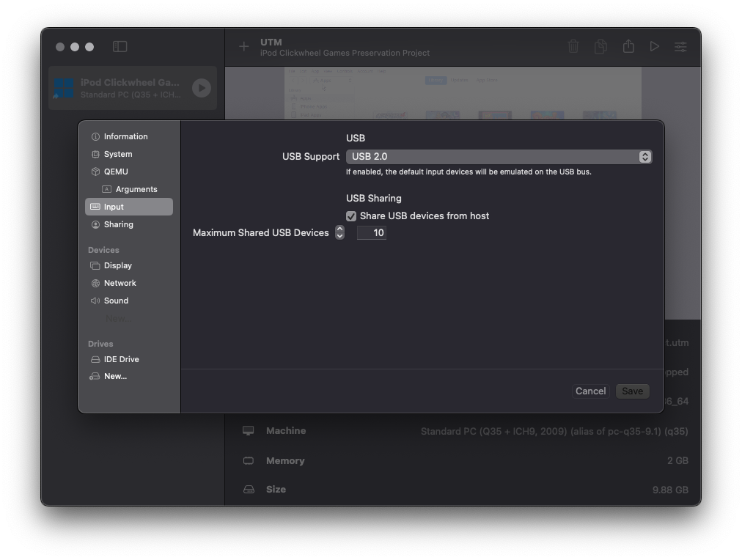Click the Display monitor icon in sidebar
This screenshot has height=560, width=742.
tap(95, 265)
